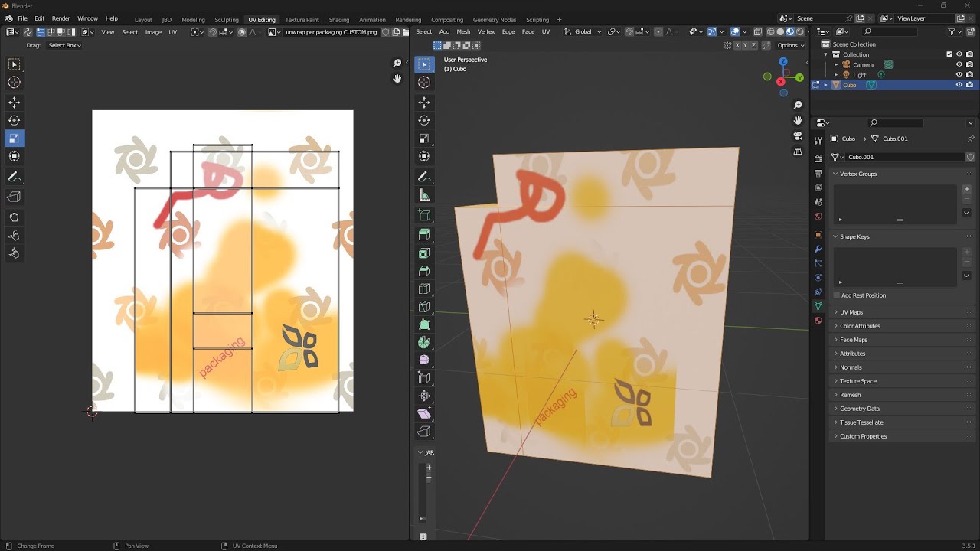The width and height of the screenshot is (980, 551).
Task: Add a new vertex group plus button
Action: (x=966, y=189)
